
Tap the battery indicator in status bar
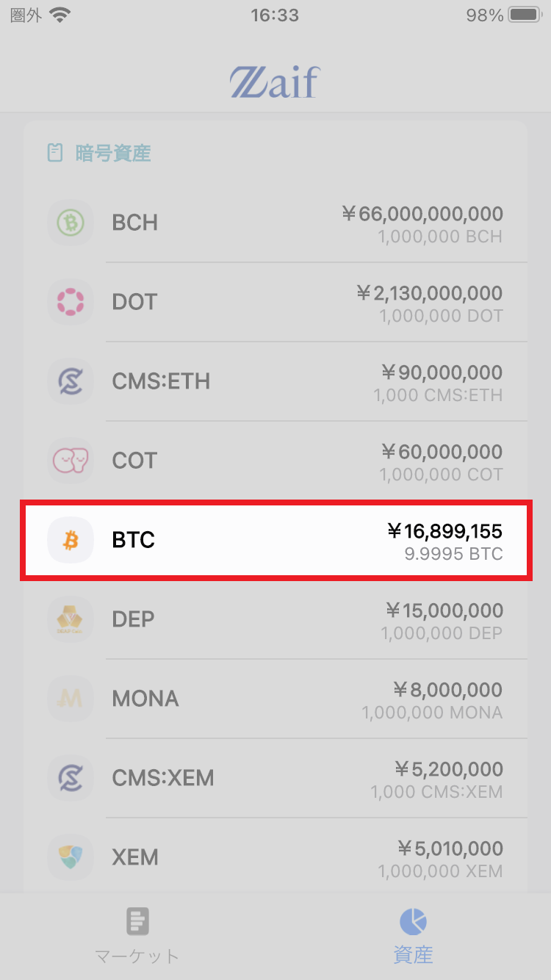click(x=525, y=15)
